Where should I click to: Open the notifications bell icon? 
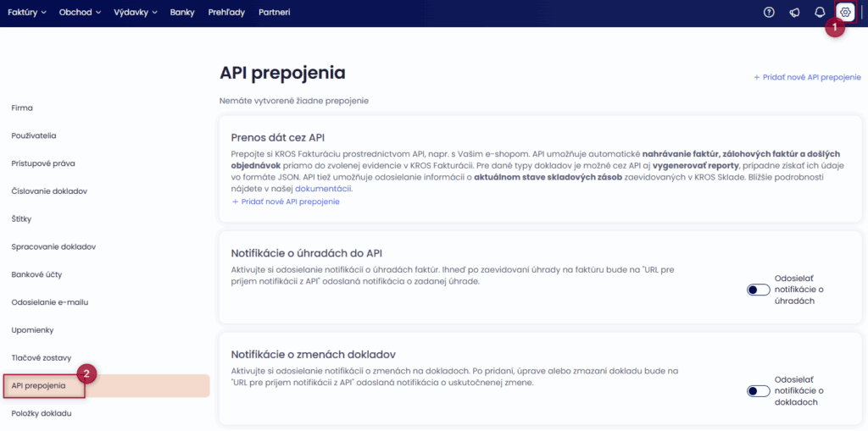tap(820, 12)
